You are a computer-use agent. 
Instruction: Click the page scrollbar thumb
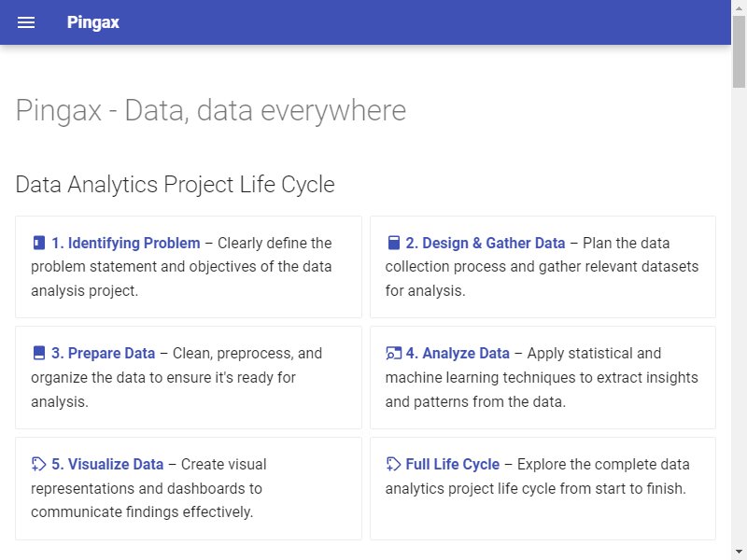click(739, 51)
